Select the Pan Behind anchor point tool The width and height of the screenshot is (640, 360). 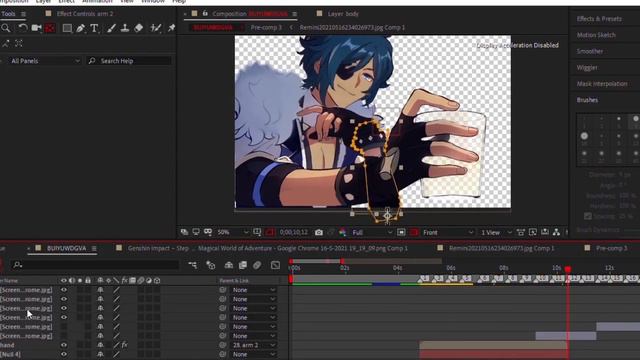(50, 28)
